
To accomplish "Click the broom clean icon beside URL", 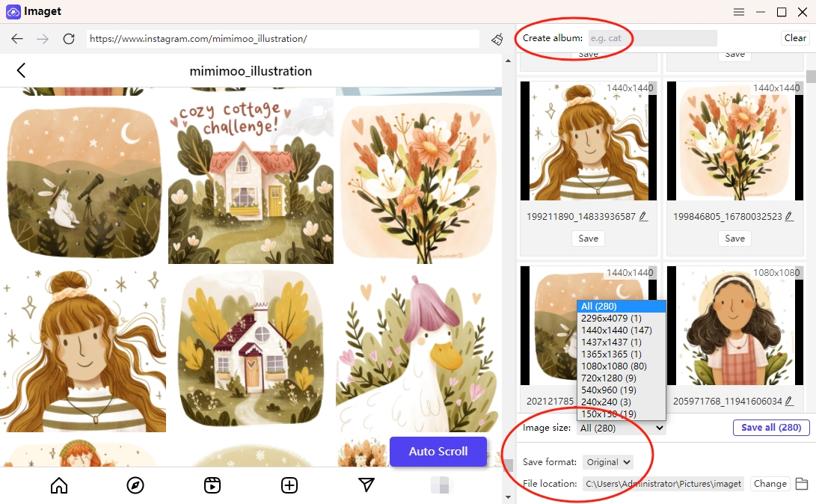I will click(x=497, y=39).
